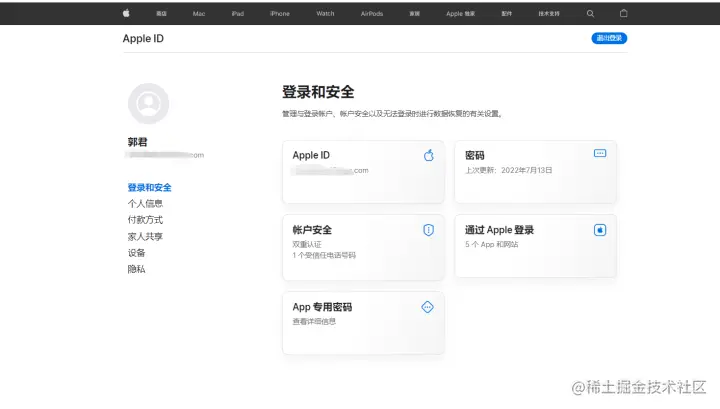Viewport: 720px width, 409px height.
Task: Click the diamond dots icon on App 专用密码 card
Action: pos(428,307)
